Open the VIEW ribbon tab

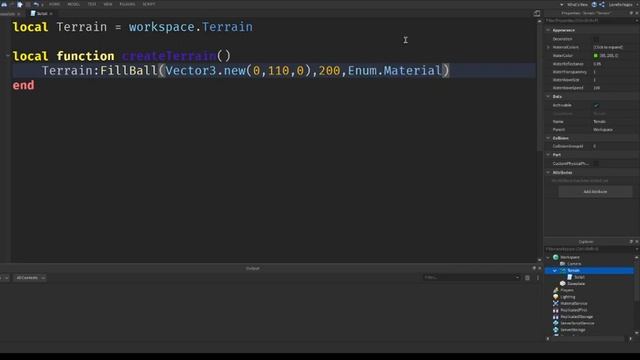pyautogui.click(x=108, y=4)
